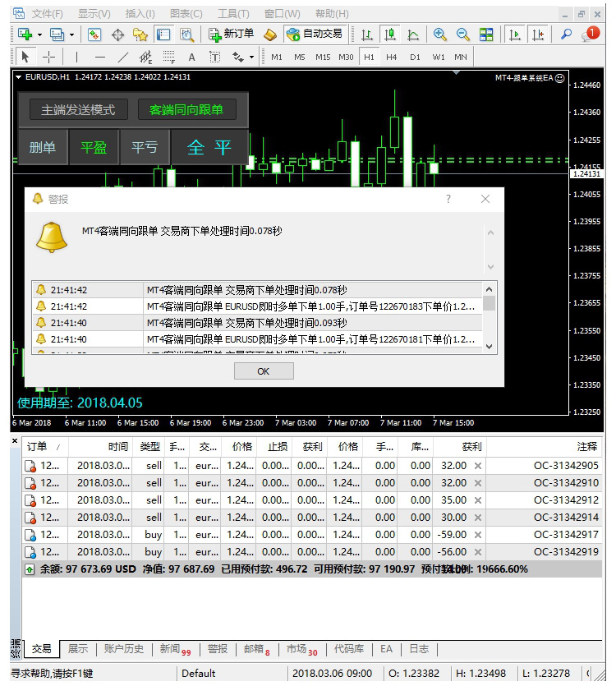
Task: Switch to W1 timeframe
Action: [439, 57]
